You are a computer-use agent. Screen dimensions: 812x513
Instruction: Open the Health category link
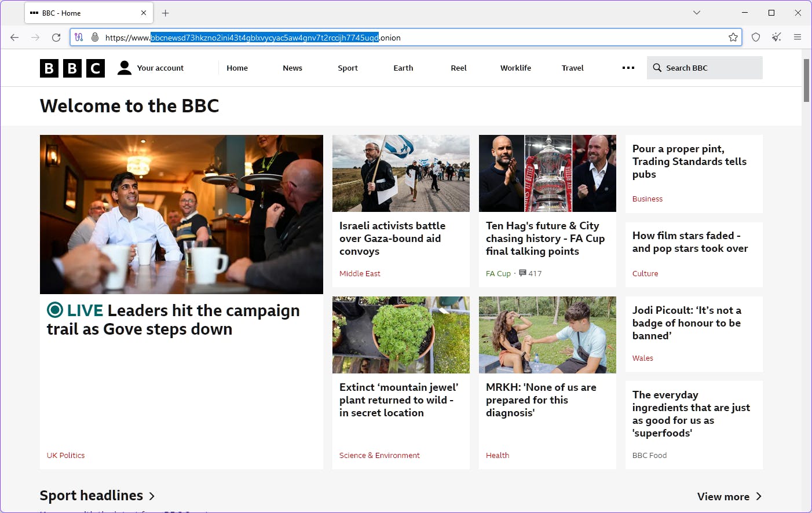click(498, 455)
